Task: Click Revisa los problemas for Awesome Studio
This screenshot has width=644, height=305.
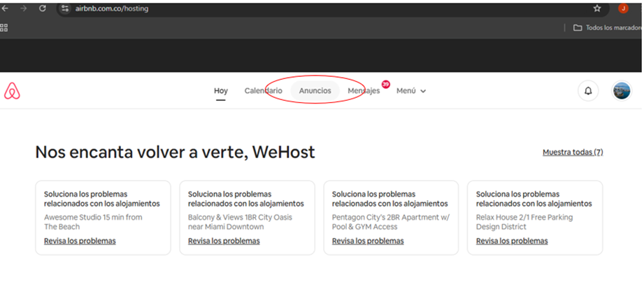Action: coord(80,241)
